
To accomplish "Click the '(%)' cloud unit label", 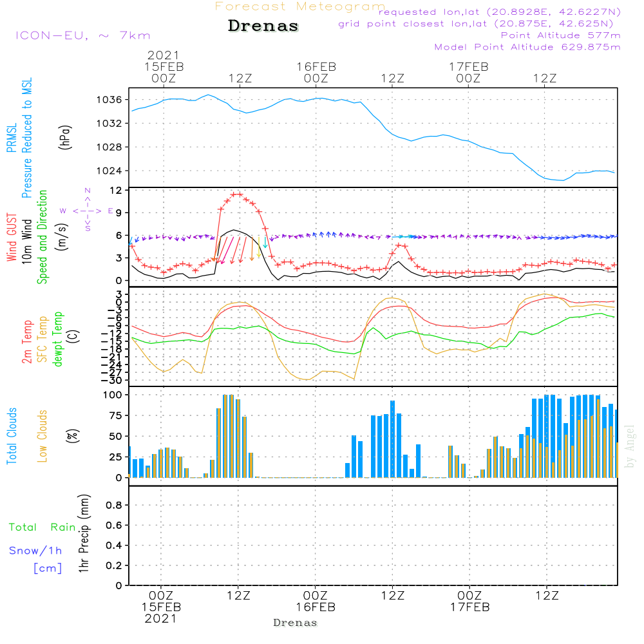I will click(x=72, y=436).
